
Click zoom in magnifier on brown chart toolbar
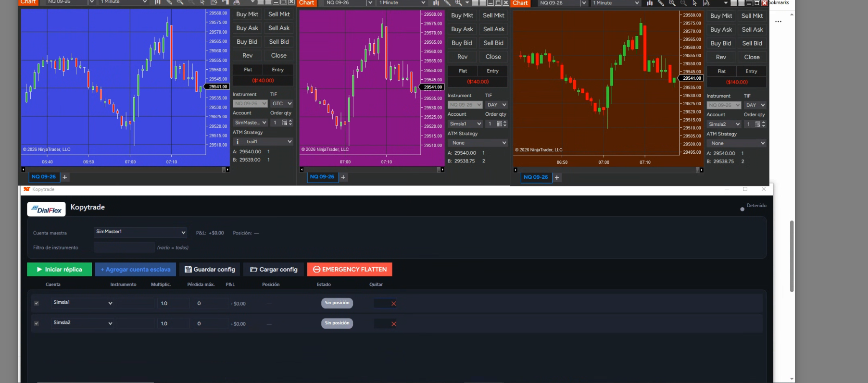click(672, 3)
